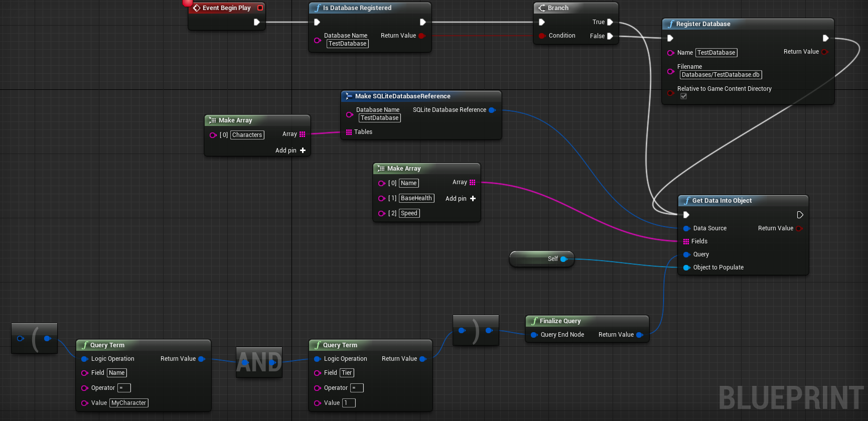Edit the Speed array element
This screenshot has height=421, width=868.
(x=409, y=213)
